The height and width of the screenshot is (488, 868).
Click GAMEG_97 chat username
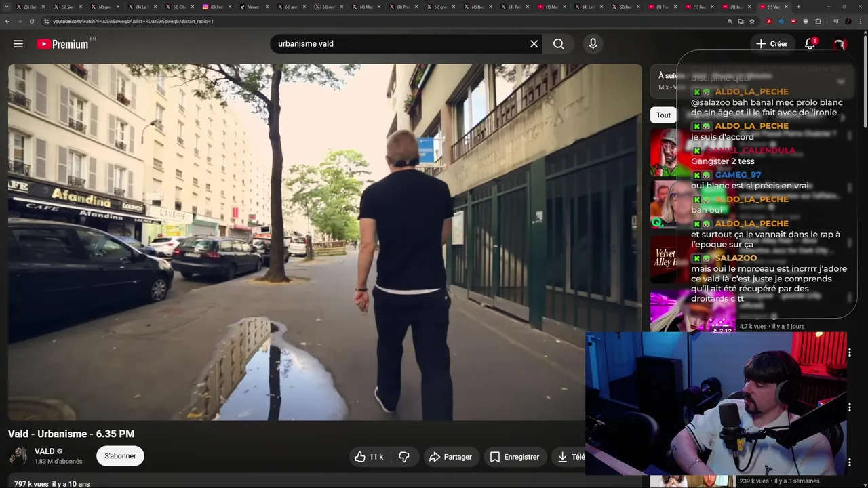pyautogui.click(x=738, y=174)
